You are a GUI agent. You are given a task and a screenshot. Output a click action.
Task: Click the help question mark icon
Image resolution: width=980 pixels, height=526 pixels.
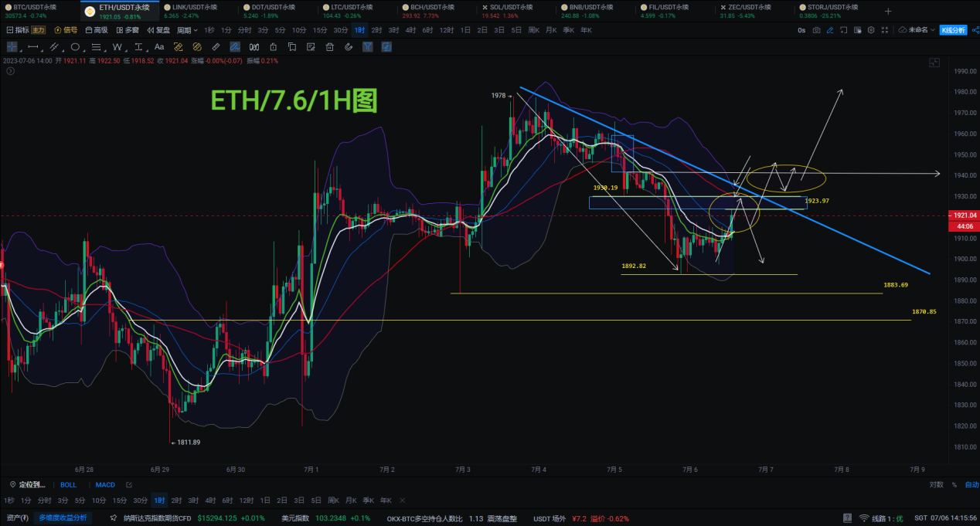(x=847, y=518)
